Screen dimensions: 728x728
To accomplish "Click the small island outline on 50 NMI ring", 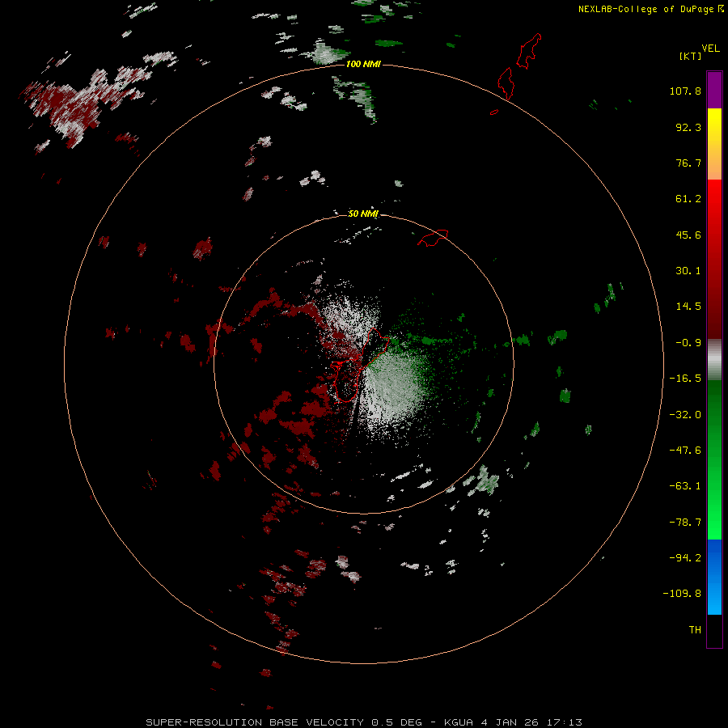I will click(434, 237).
